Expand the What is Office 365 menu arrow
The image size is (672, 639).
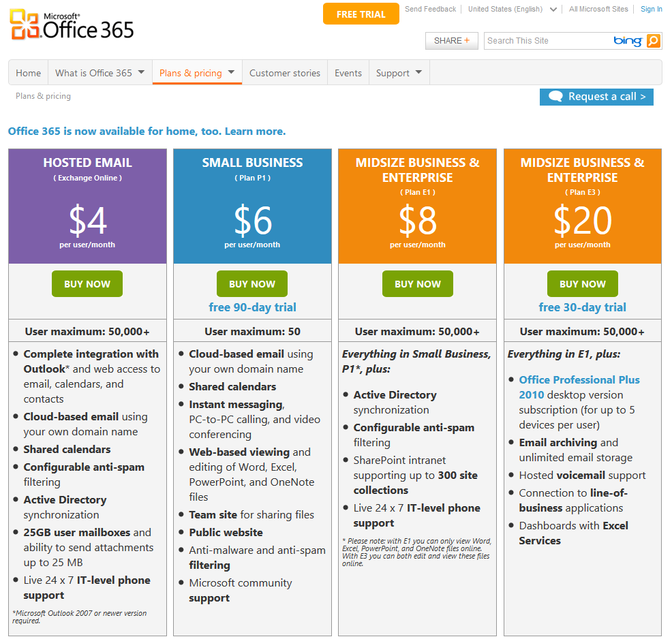pos(142,72)
